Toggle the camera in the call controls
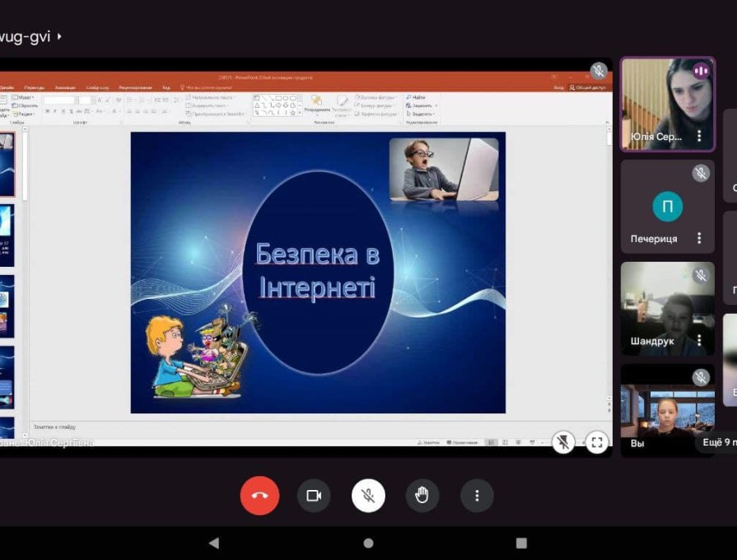737x560 pixels. 314,495
